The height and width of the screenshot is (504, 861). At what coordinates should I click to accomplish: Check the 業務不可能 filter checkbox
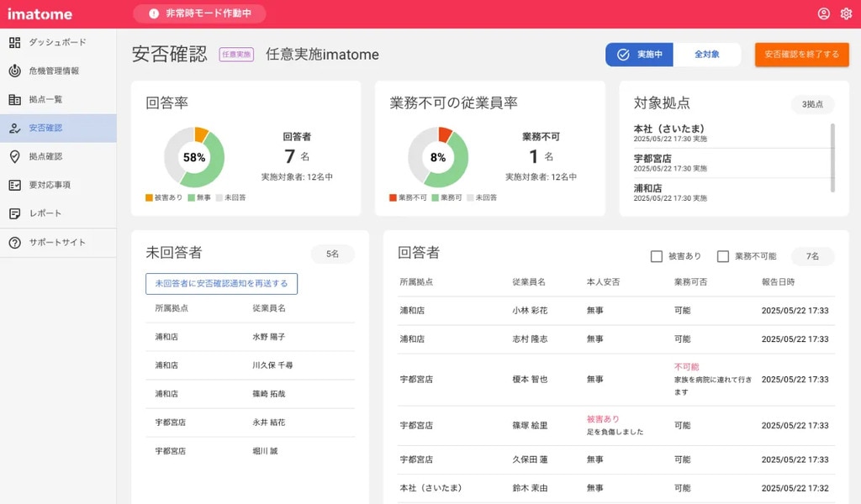coord(722,256)
